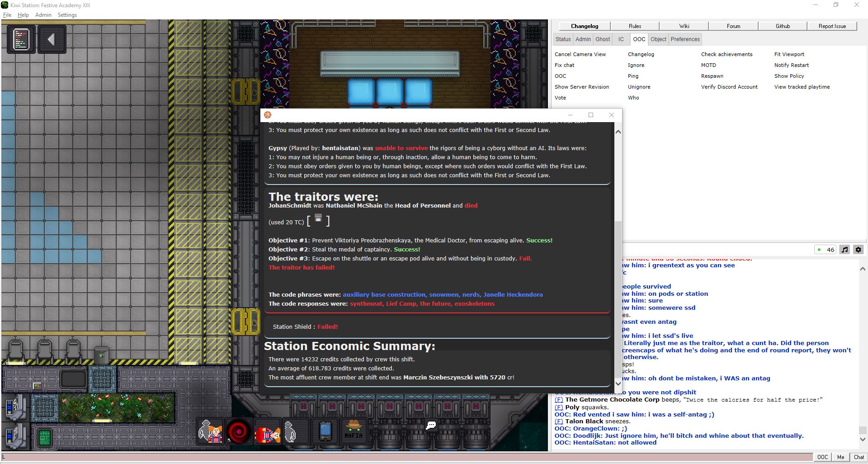868x464 pixels.
Task: Click the ghost-with-clown orbit HUD icon
Action: [x=211, y=432]
